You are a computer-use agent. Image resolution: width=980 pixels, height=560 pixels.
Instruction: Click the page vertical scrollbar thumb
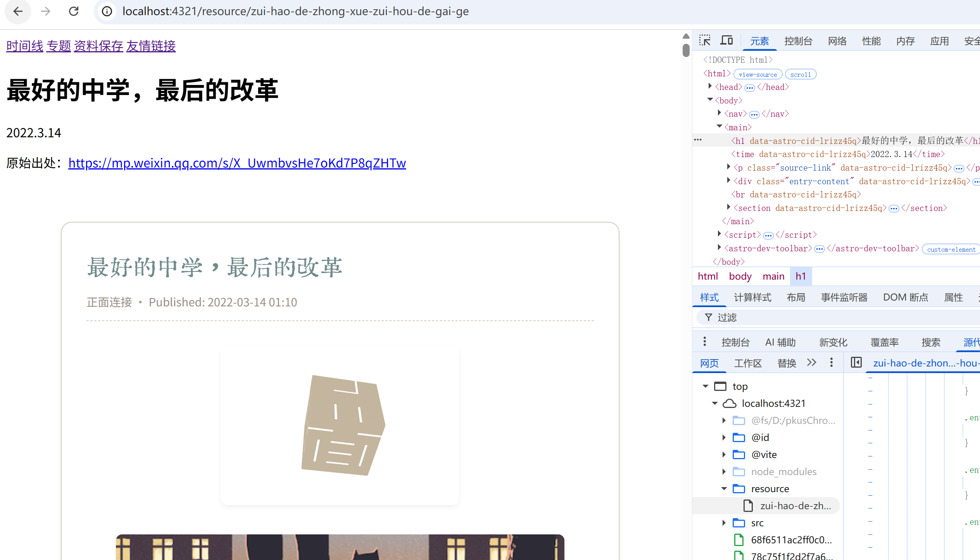(686, 50)
